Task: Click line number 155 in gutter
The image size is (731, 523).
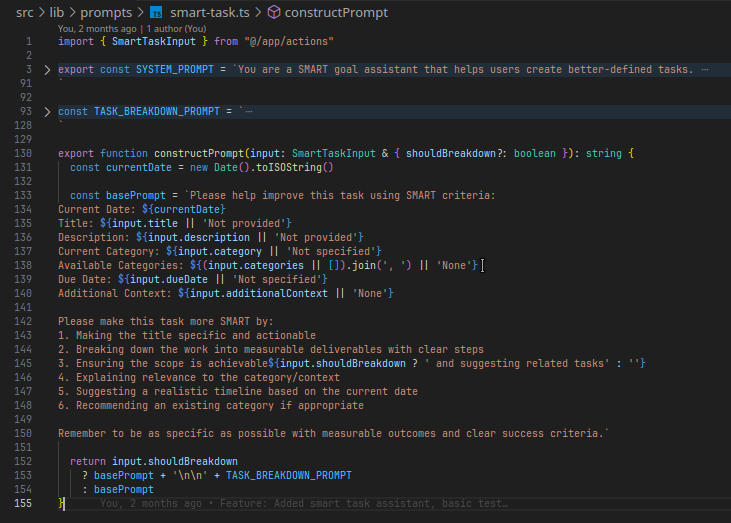Action: tap(23, 503)
